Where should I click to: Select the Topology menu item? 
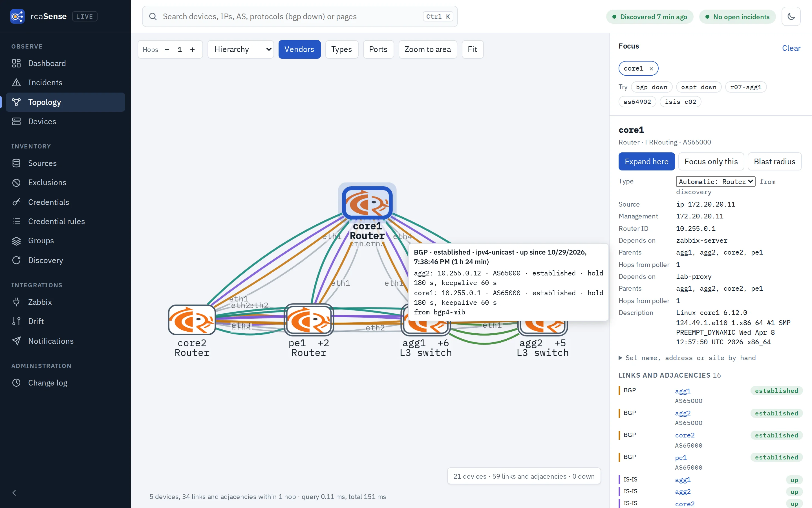click(x=65, y=102)
